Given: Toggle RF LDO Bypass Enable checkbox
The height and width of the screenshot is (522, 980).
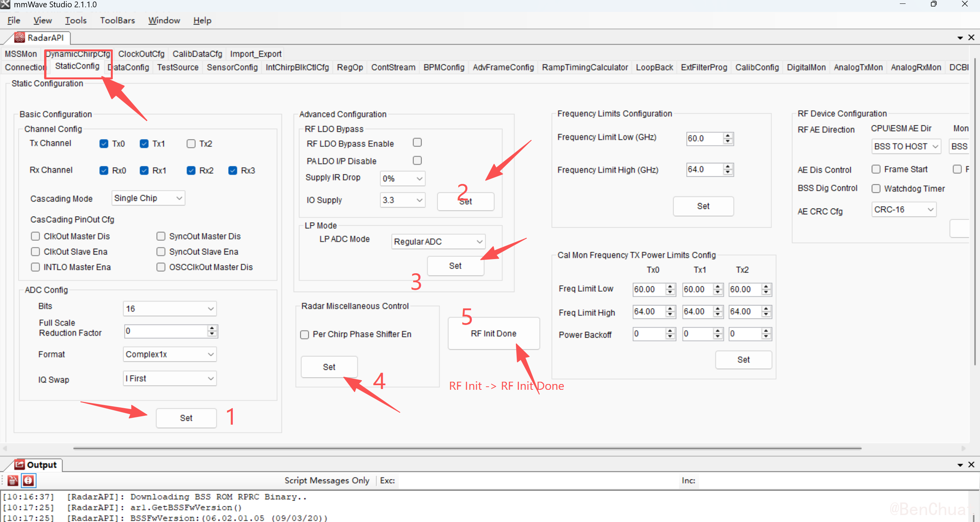Looking at the screenshot, I should coord(417,143).
